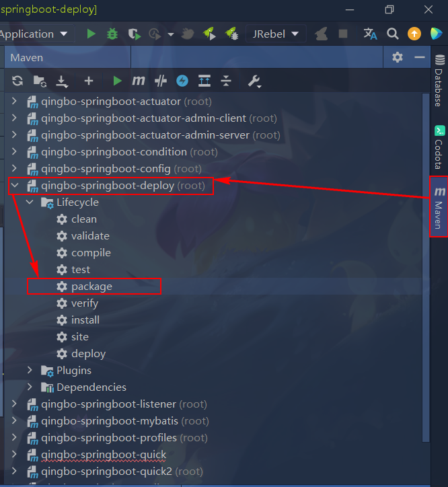Image resolution: width=448 pixels, height=487 pixels.
Task: Run the Application configuration with green play button
Action: pos(91,34)
